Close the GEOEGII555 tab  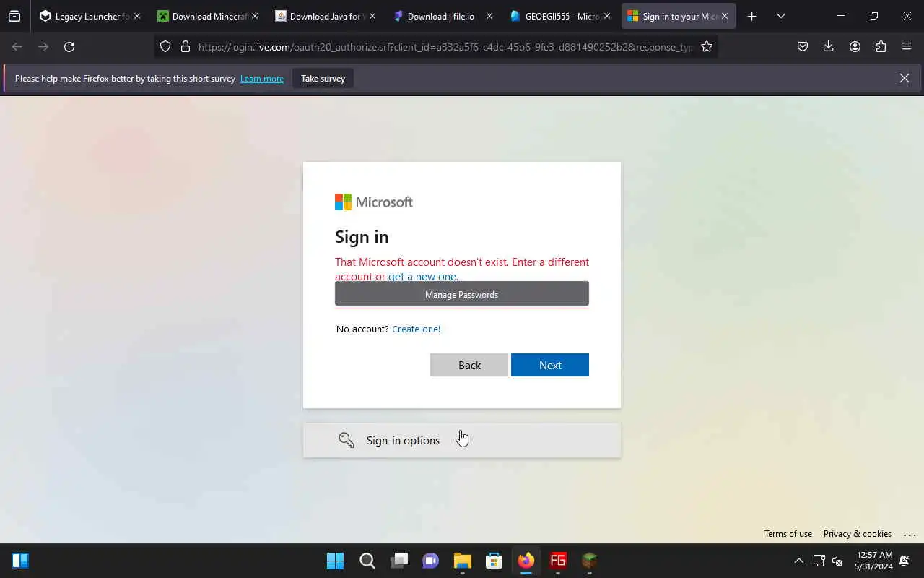607,16
